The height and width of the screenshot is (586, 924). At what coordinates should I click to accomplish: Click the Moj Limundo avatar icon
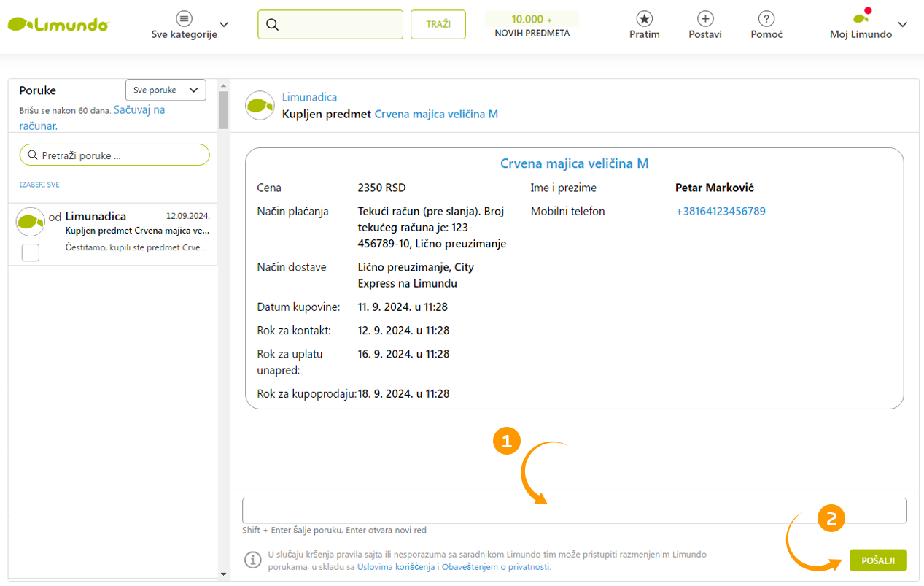861,17
